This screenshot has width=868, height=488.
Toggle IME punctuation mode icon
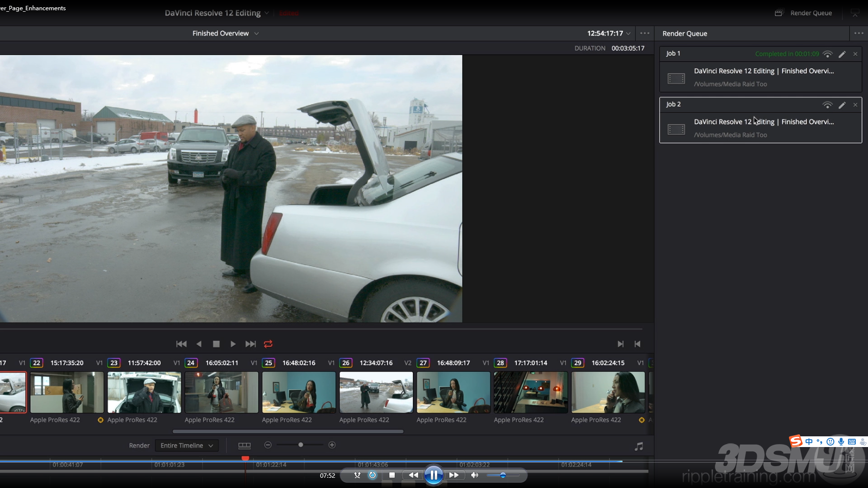point(819,442)
